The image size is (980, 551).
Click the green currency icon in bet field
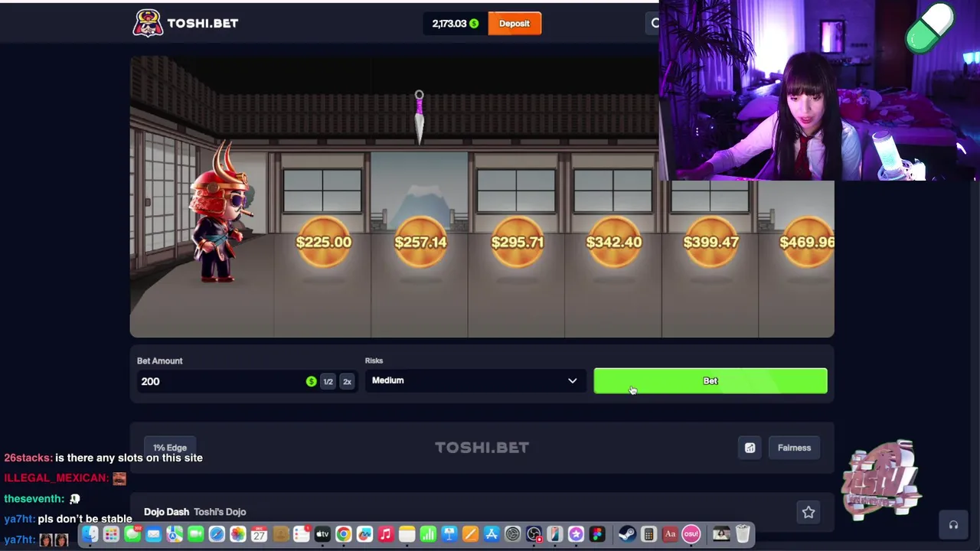point(311,381)
